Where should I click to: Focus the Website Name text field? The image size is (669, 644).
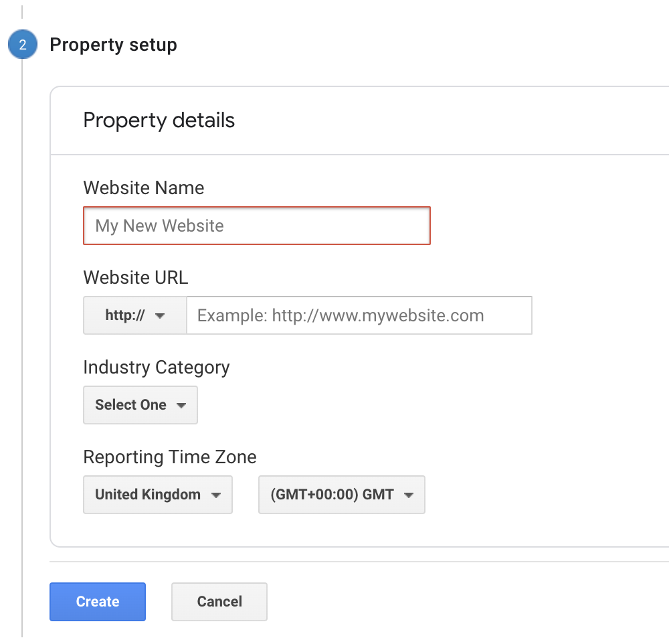256,226
